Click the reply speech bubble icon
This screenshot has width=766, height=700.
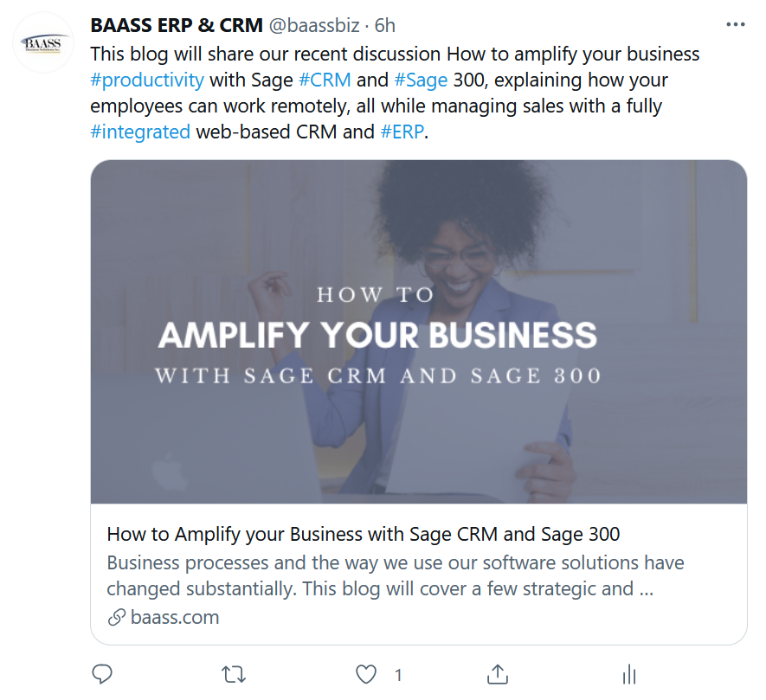click(102, 674)
